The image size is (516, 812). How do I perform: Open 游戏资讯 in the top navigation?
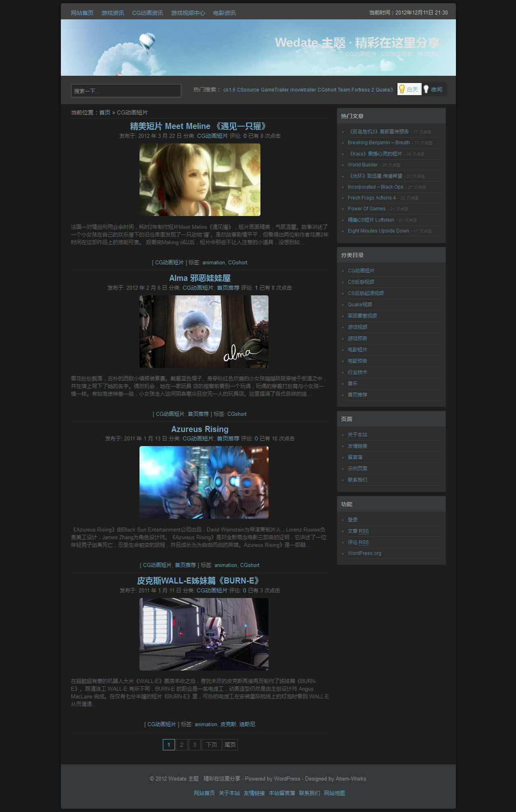pyautogui.click(x=113, y=13)
